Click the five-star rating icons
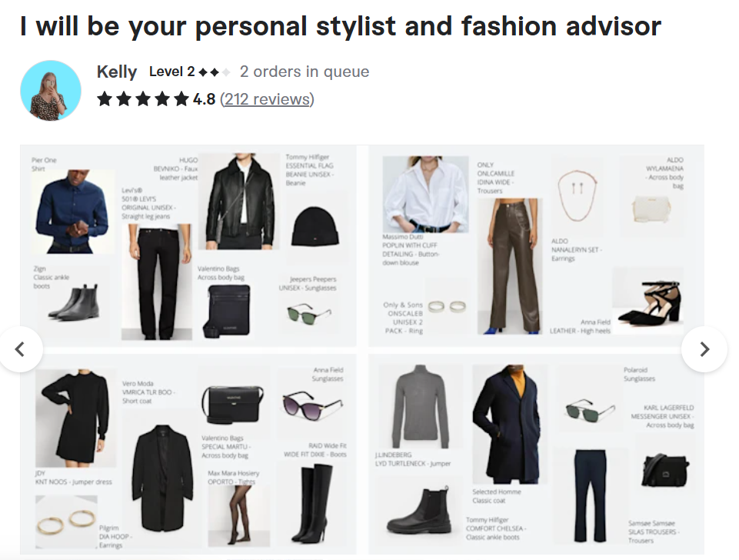Screen dimensions: 739x560 (143, 99)
